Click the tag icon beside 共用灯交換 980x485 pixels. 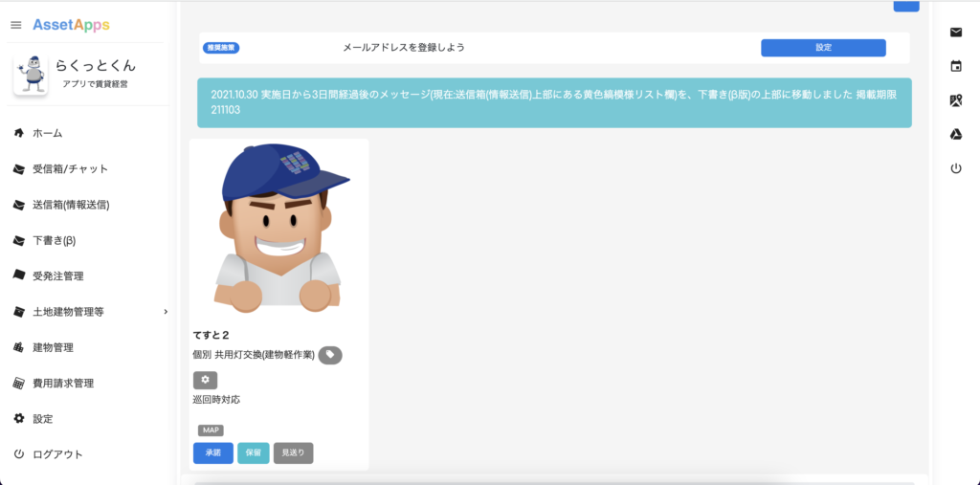[x=330, y=355]
